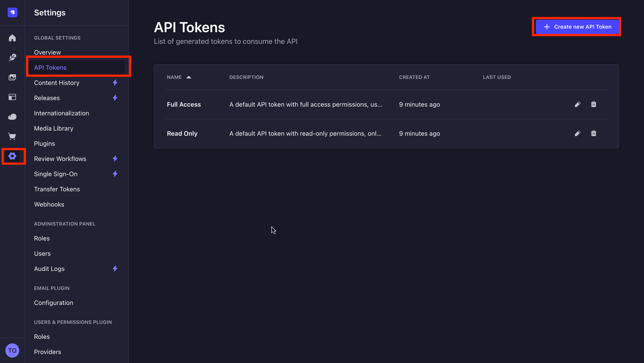Click Read Only '9 minutes ago' cell
The image size is (644, 363).
tap(419, 133)
